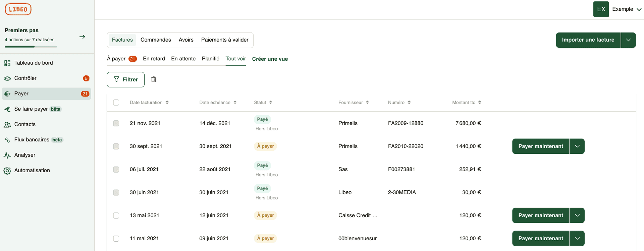This screenshot has width=644, height=251.
Task: Check the 13 mai 2021 invoice row
Action: pos(116,215)
